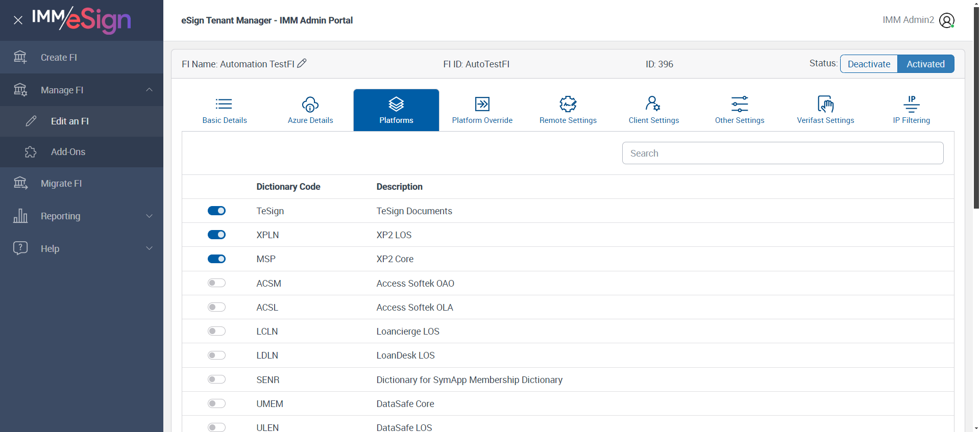Screen dimensions: 980x432
Task: Collapse the Manage FI menu chevron
Action: [x=149, y=90]
